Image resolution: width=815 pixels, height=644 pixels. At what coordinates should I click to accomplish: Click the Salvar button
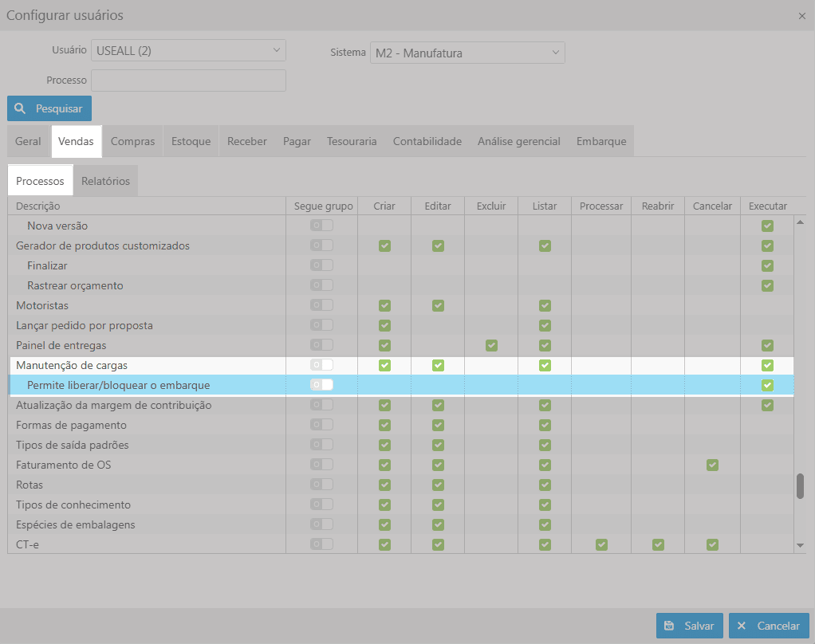click(690, 626)
